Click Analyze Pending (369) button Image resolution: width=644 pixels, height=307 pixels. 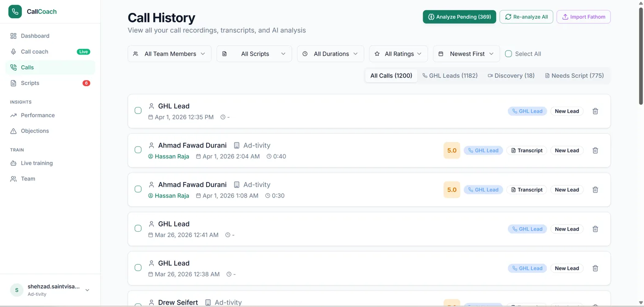click(x=460, y=17)
